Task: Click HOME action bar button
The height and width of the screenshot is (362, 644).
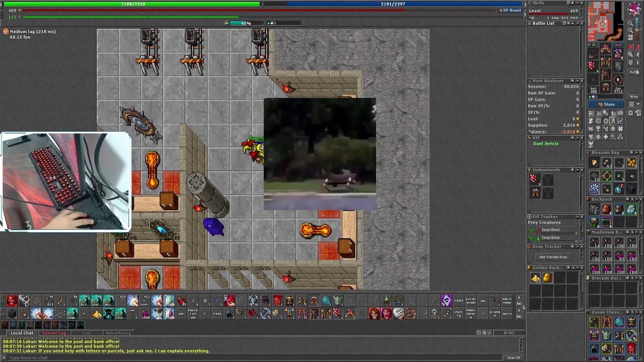Action: [459, 301]
